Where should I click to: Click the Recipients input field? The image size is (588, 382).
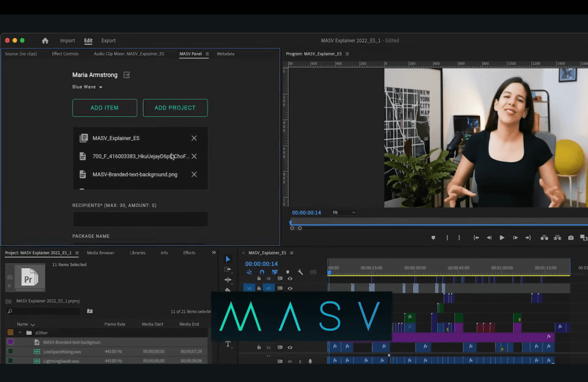coord(140,219)
